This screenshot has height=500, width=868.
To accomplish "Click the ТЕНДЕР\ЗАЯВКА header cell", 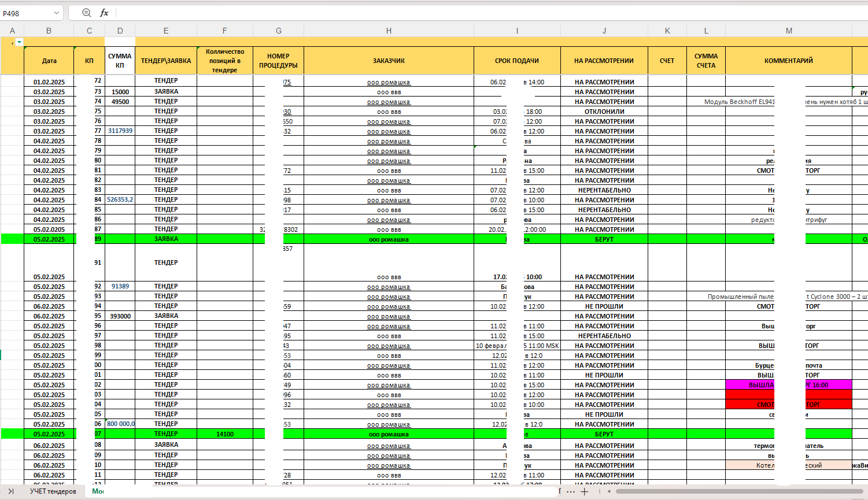I will [x=166, y=61].
